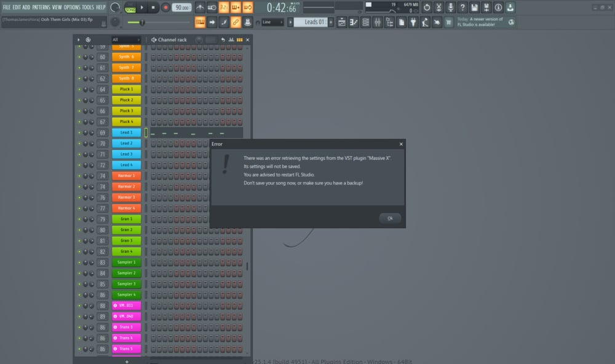Open the OPTIONS menu
Viewport: 615px width, 364px height.
click(72, 7)
